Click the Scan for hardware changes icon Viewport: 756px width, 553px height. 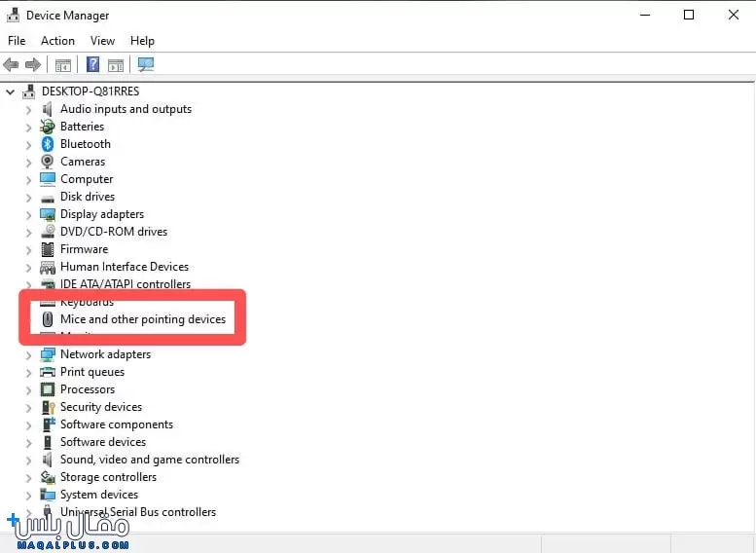[146, 65]
